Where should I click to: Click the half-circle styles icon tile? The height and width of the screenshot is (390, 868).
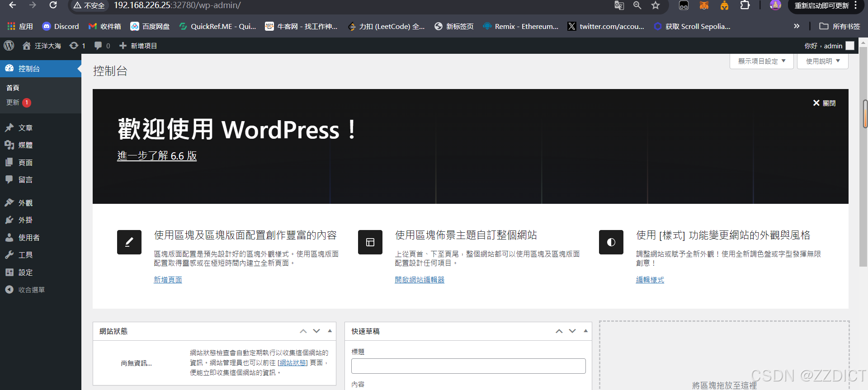611,242
